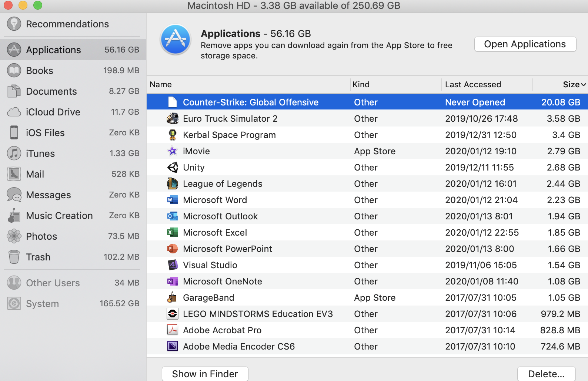Click the Applications 56.16 GB sidebar size
This screenshot has width=588, height=381.
click(x=122, y=50)
